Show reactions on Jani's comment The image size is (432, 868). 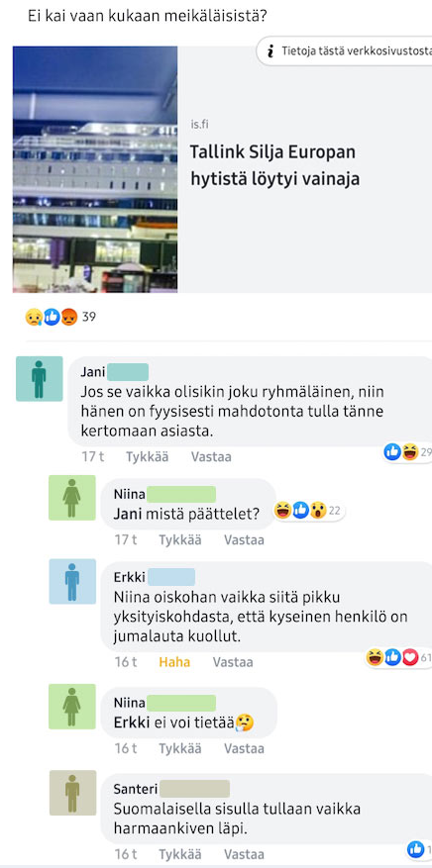pos(407,452)
